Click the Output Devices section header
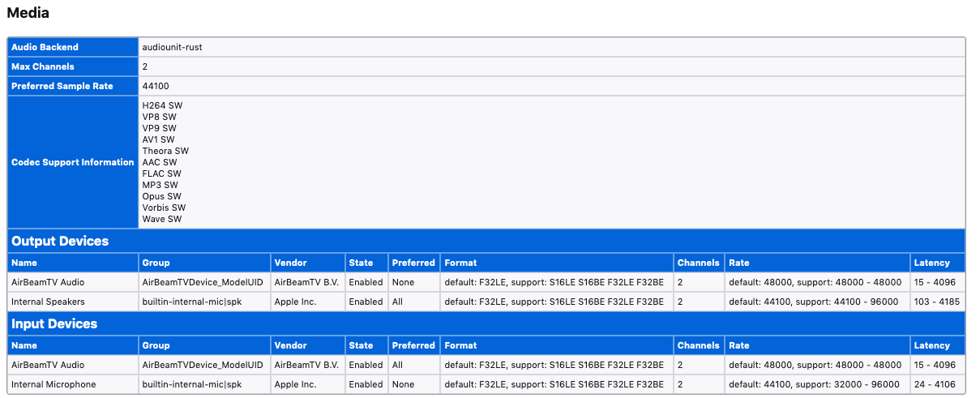 coord(60,241)
